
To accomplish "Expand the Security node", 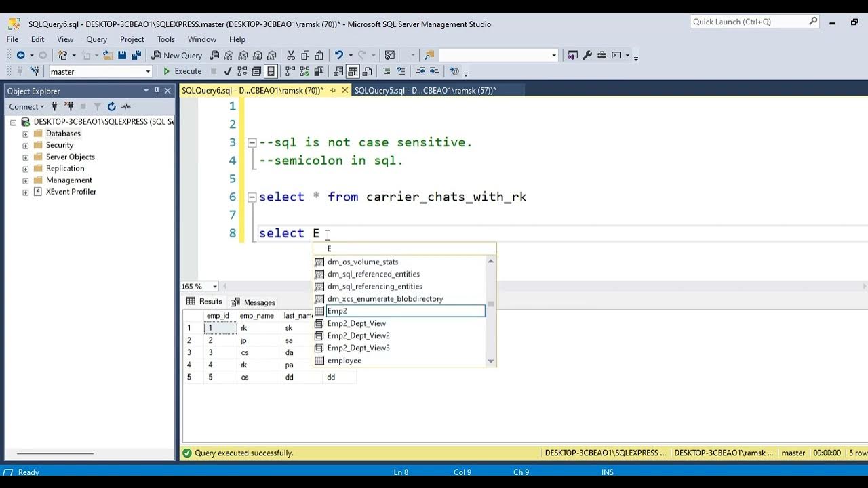I will (26, 146).
